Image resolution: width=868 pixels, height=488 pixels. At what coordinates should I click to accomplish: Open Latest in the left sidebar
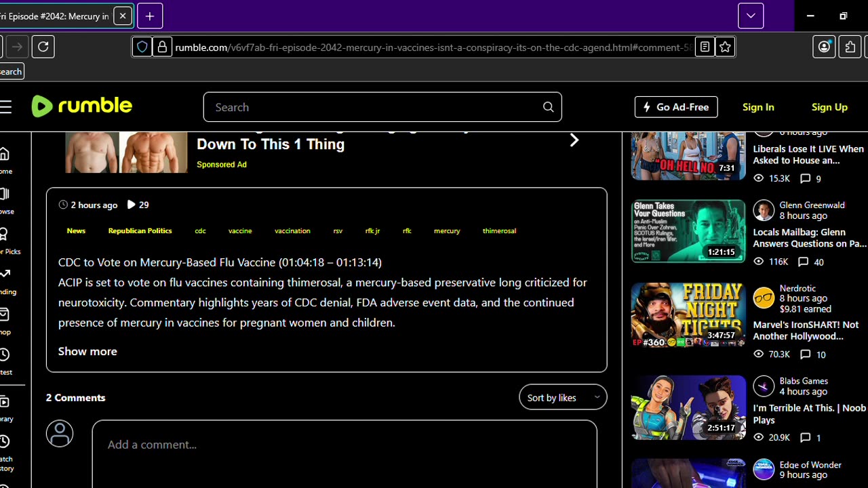click(x=5, y=361)
